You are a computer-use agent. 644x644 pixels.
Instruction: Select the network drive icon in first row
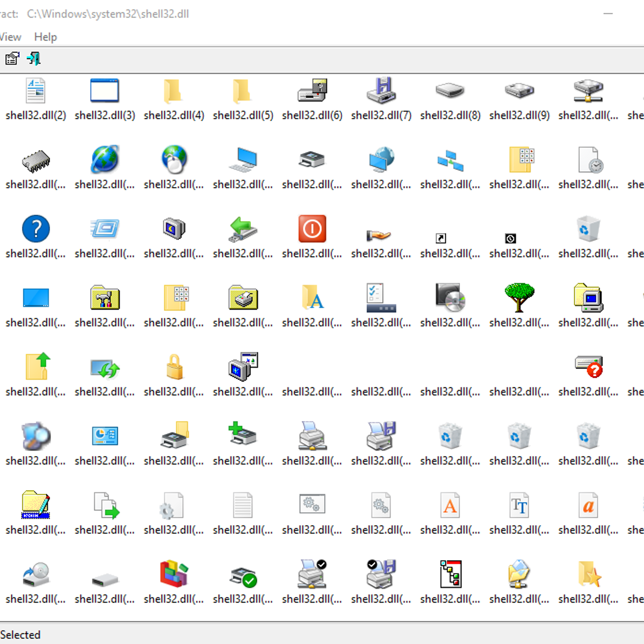point(588,91)
